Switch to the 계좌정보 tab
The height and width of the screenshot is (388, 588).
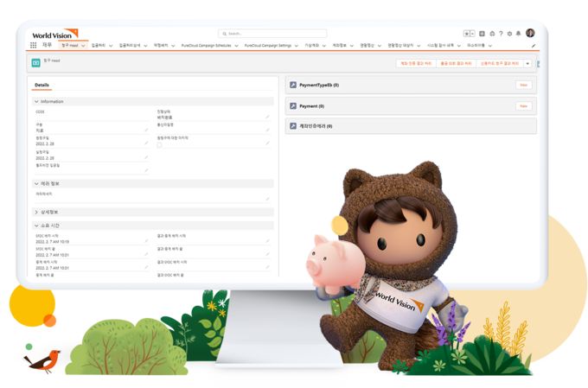pos(339,45)
